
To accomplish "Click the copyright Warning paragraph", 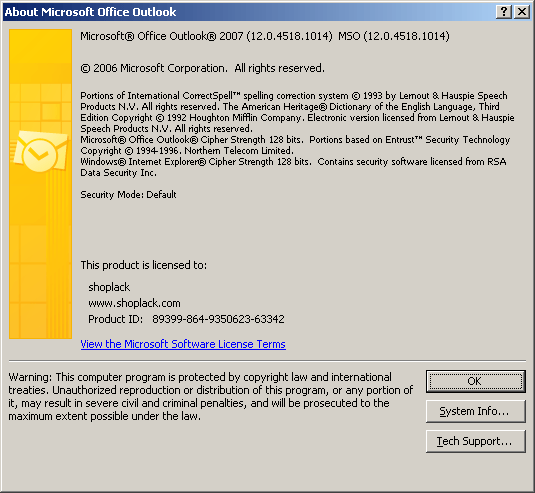I will 211,396.
